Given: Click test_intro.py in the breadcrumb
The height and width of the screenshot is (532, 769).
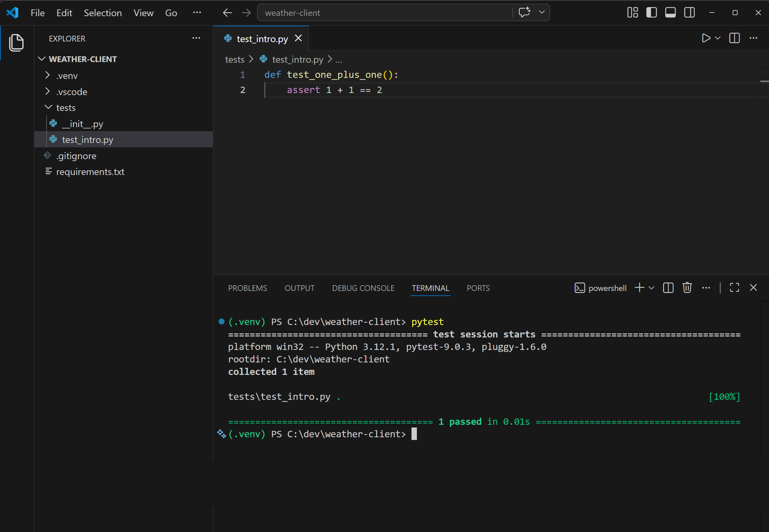Looking at the screenshot, I should pos(298,60).
